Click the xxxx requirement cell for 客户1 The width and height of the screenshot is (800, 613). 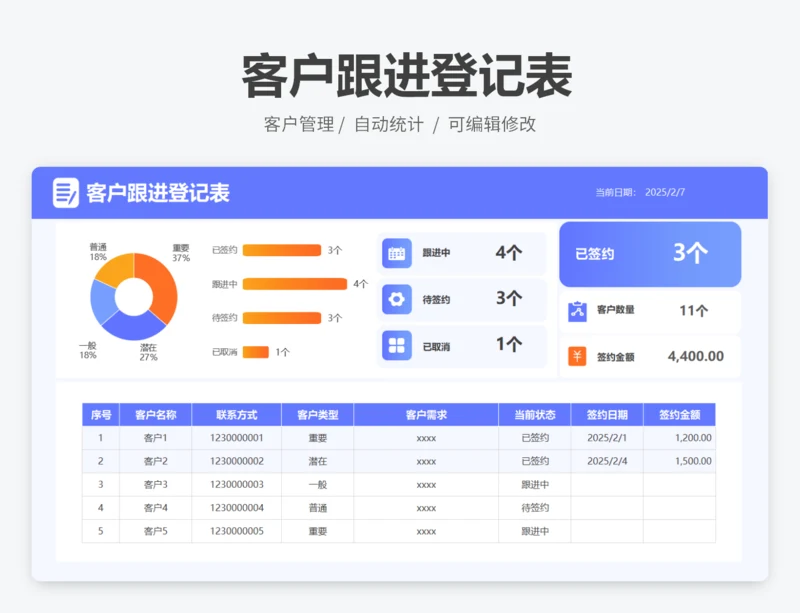tap(426, 438)
